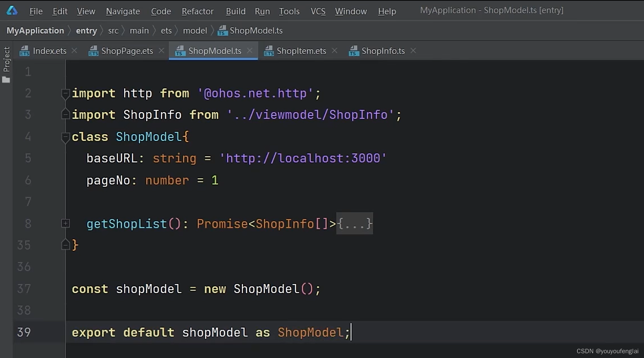Open the Run menu

(x=262, y=11)
